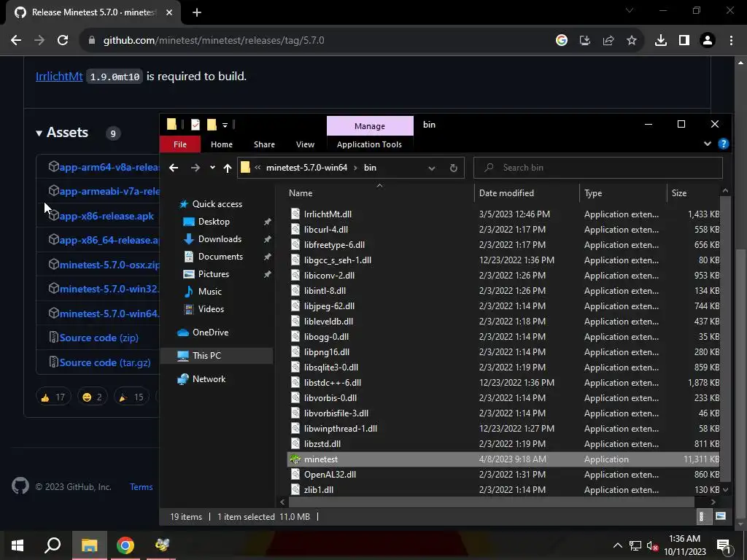Open File Explorer help question icon
This screenshot has width=747, height=560.
click(x=723, y=144)
